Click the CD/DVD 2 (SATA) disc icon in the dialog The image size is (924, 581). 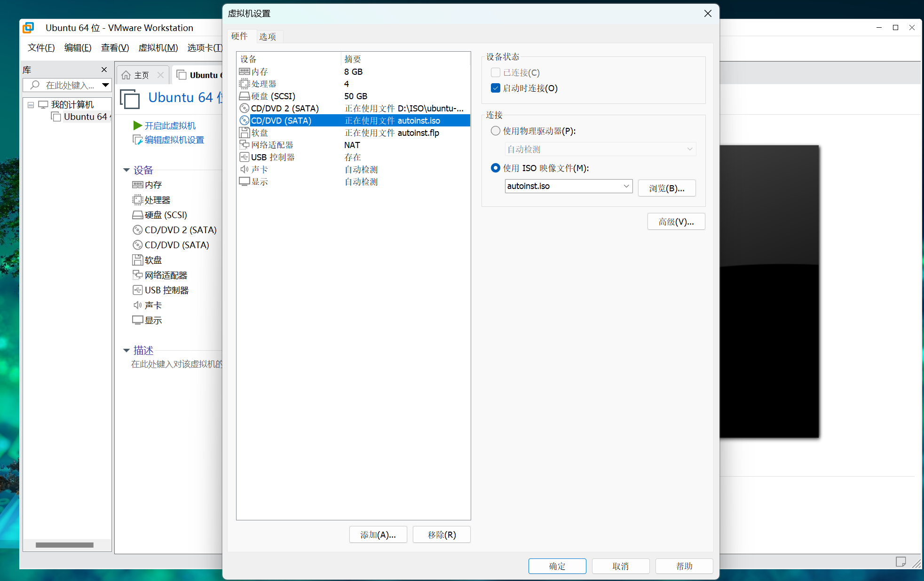click(x=244, y=108)
